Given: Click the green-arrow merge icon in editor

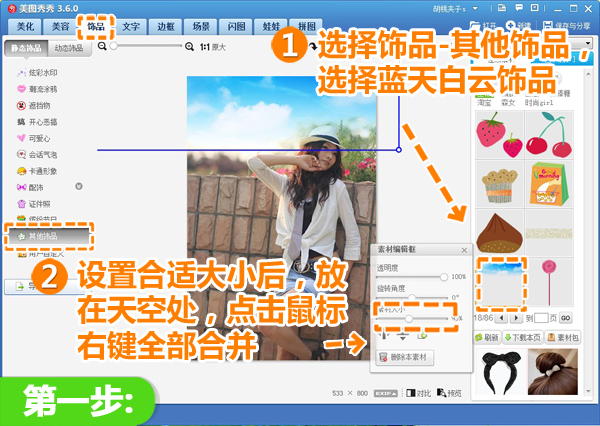Looking at the screenshot, I should pyautogui.click(x=422, y=336).
